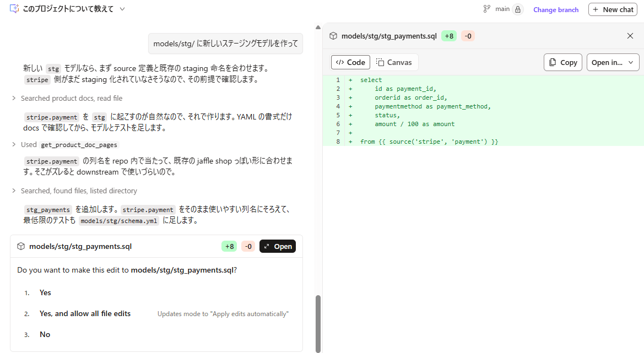Click the 'stg_payments' code chip in chat
Image resolution: width=644 pixels, height=353 pixels.
48,210
